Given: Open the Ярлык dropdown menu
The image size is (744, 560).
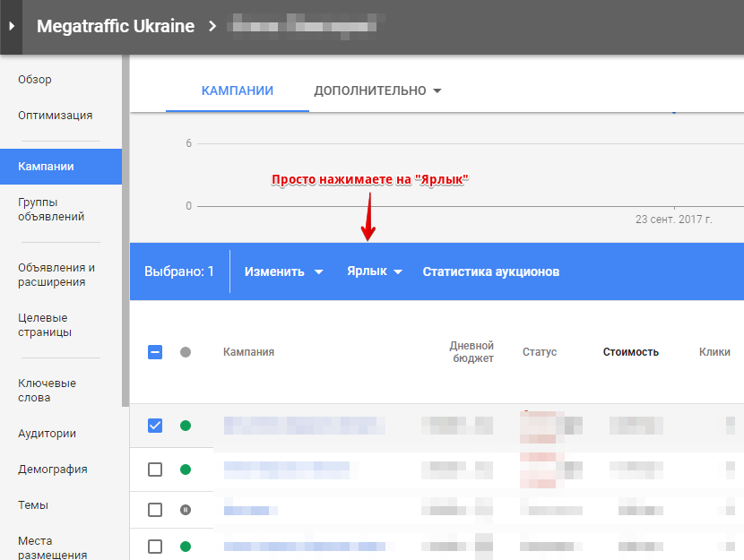Looking at the screenshot, I should point(375,271).
